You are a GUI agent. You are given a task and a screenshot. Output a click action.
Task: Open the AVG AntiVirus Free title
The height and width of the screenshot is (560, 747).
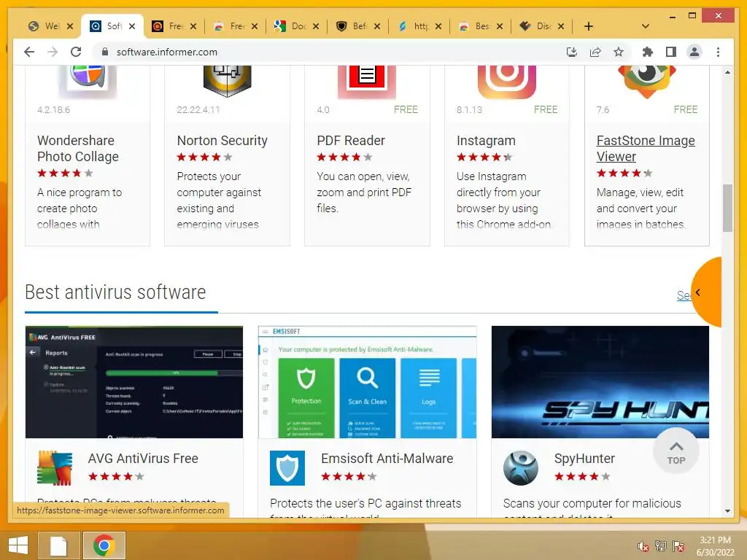click(143, 459)
